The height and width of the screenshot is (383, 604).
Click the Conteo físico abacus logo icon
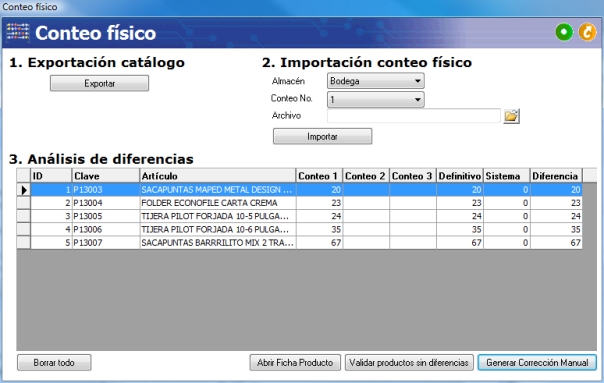(x=18, y=32)
